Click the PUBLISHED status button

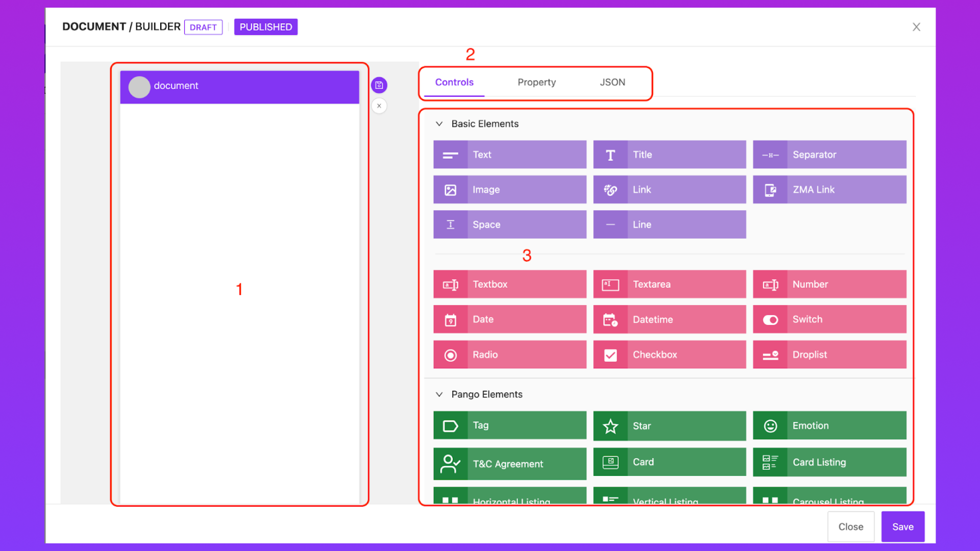pyautogui.click(x=265, y=27)
